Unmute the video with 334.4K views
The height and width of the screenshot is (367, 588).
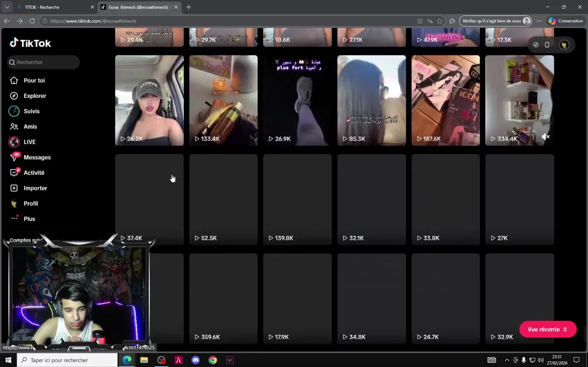546,137
